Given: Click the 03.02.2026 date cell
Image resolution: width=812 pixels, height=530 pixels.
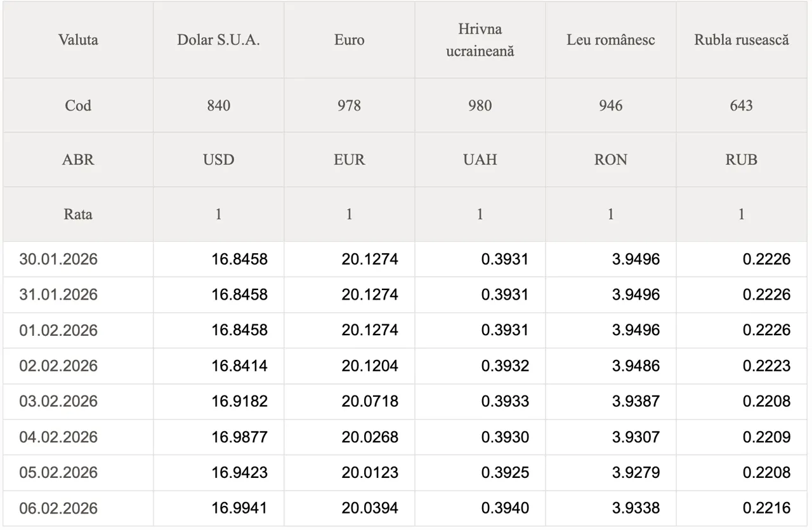Looking at the screenshot, I should (x=58, y=401).
